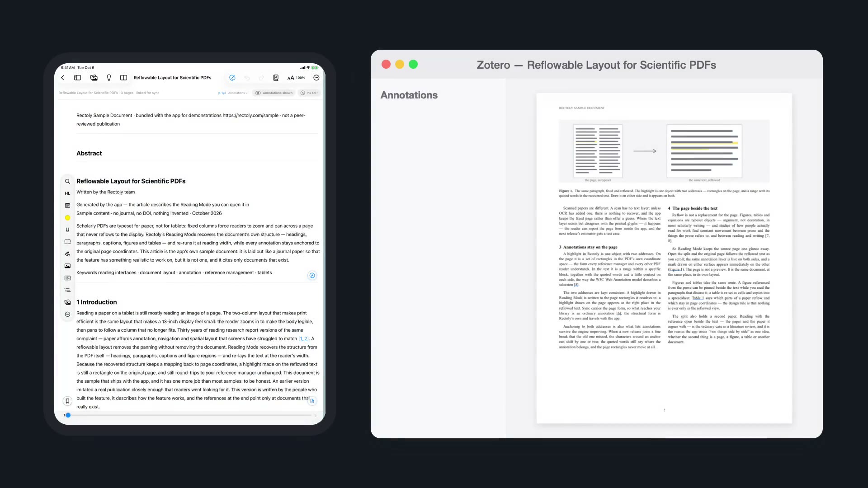The height and width of the screenshot is (488, 868).
Task: Open the more options ellipsis in top toolbar
Action: 316,78
